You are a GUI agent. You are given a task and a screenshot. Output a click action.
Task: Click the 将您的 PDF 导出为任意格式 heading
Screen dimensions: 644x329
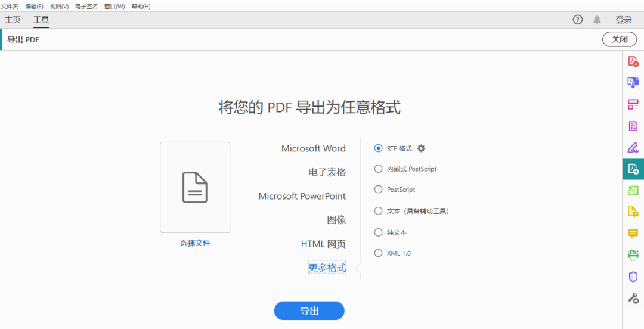point(309,108)
